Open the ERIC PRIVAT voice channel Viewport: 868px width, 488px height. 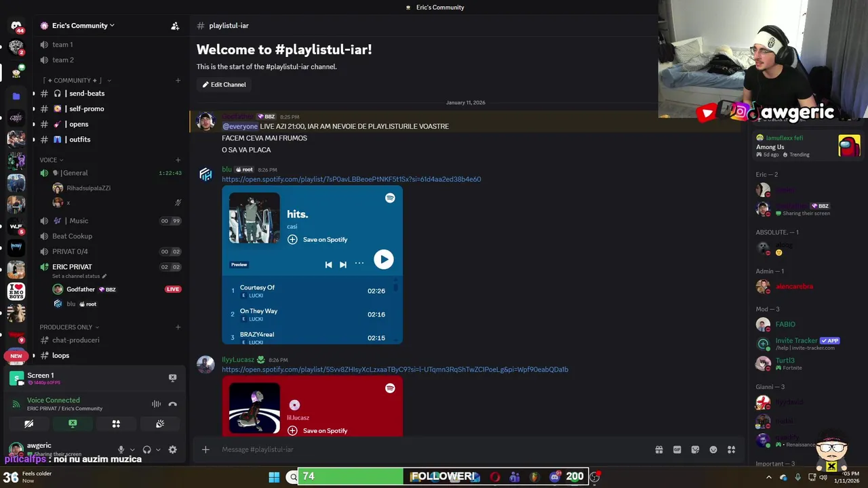point(72,267)
